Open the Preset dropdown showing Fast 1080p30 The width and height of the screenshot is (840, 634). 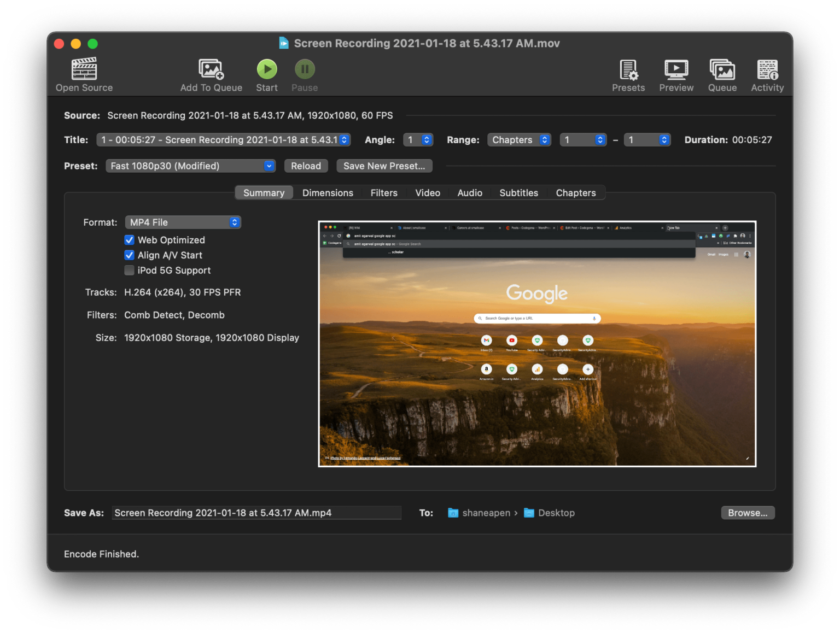tap(190, 166)
